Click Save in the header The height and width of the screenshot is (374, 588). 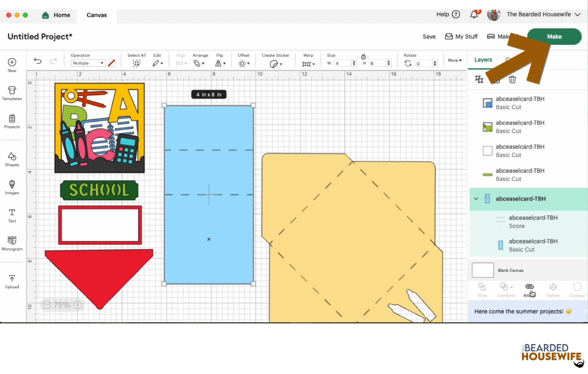click(429, 36)
